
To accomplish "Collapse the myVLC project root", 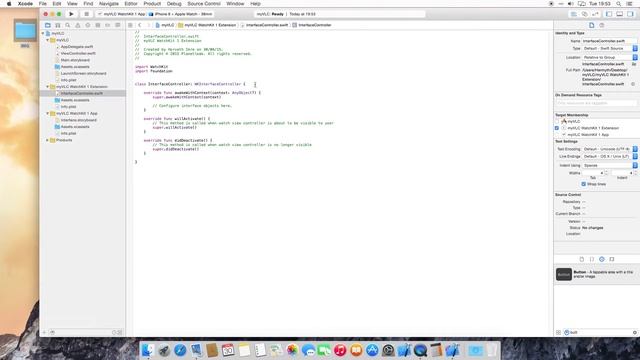I will point(43,33).
